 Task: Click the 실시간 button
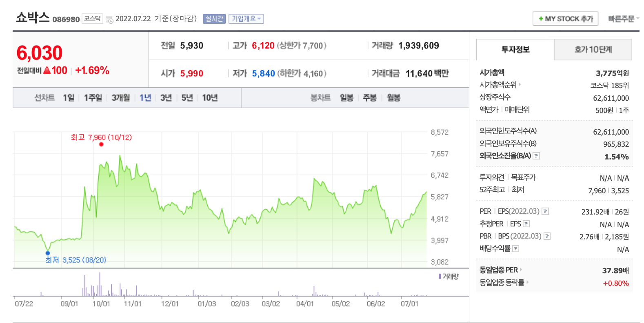coord(214,19)
